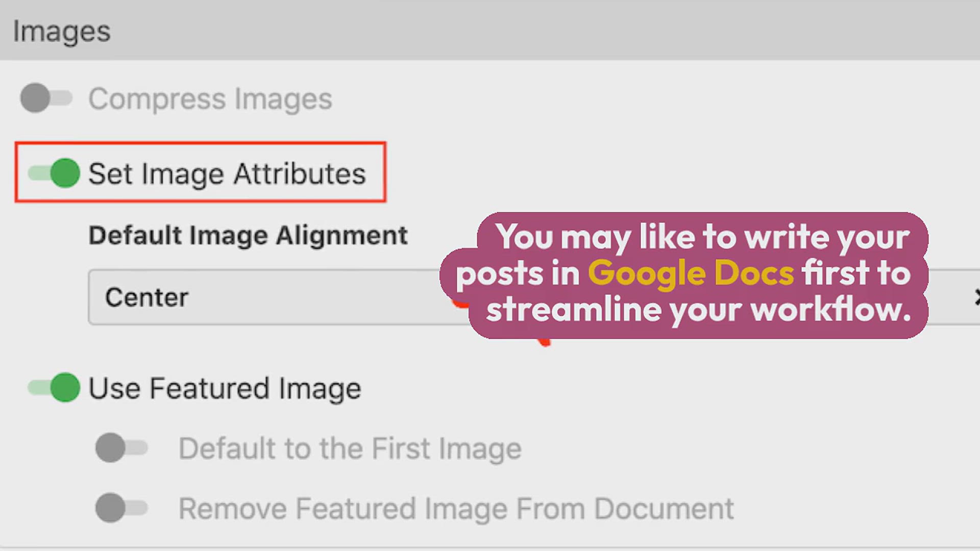980x551 pixels.
Task: Click Remove Featured Image From Document text
Action: [x=456, y=509]
